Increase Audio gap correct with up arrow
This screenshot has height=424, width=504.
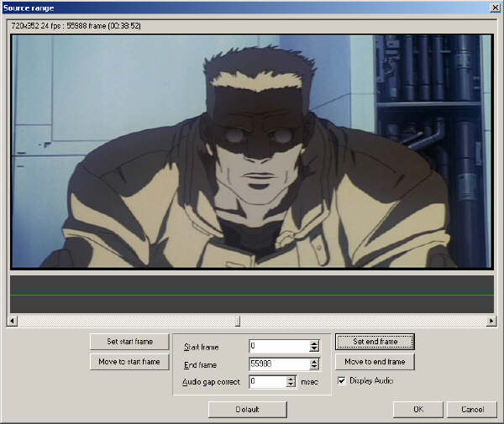click(291, 379)
